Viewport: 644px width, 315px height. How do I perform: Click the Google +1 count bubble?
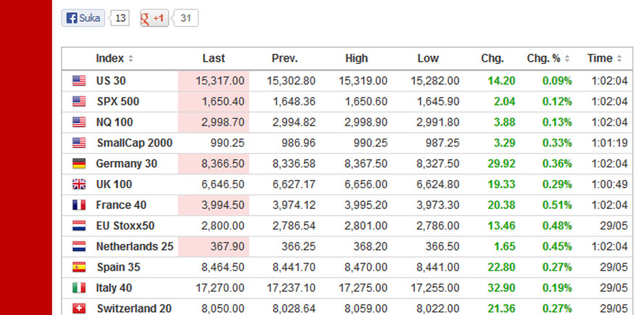coord(186,18)
